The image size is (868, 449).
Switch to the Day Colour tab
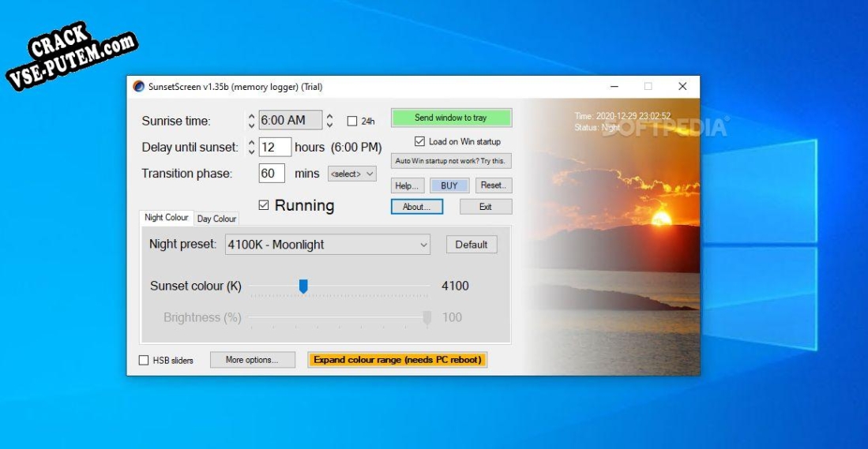[216, 219]
